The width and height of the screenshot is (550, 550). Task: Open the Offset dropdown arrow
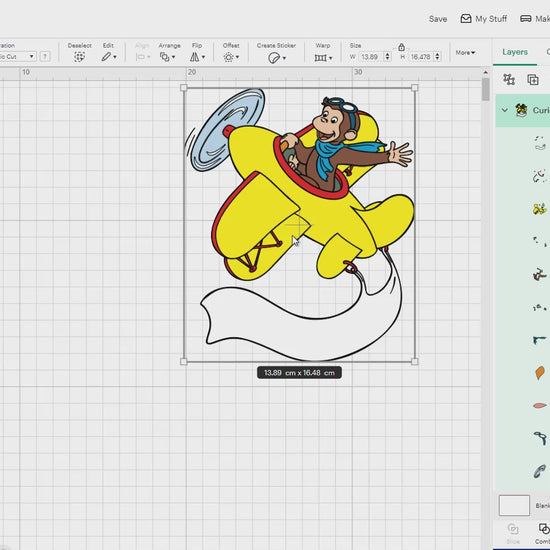[x=237, y=57]
